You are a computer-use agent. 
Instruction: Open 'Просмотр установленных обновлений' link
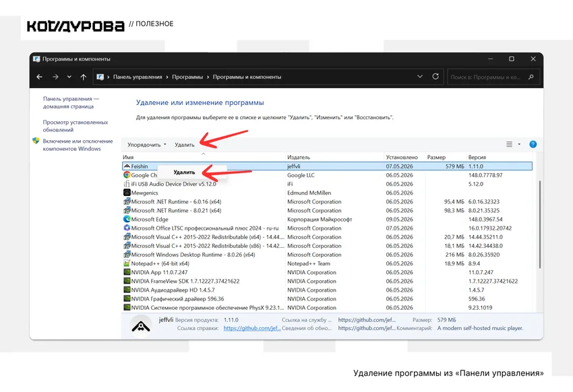click(76, 126)
